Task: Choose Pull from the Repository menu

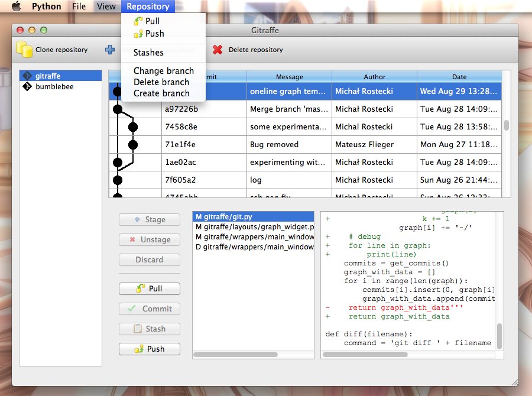Action: coord(163,21)
